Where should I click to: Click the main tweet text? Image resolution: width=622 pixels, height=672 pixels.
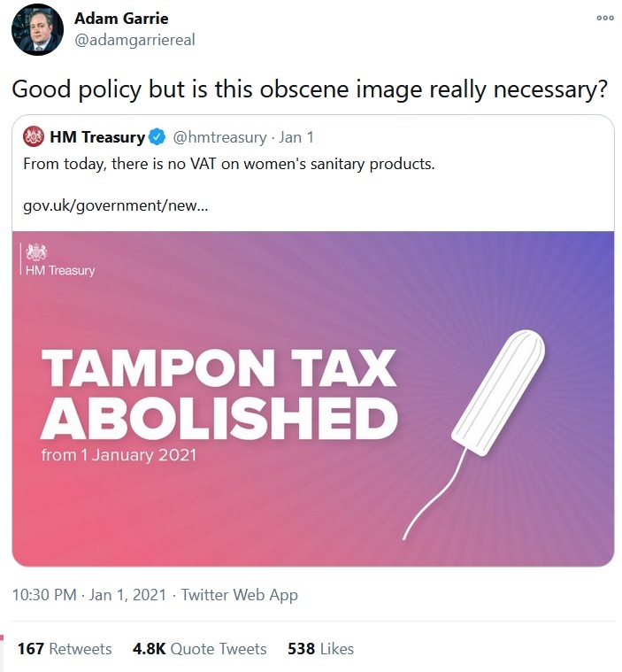pyautogui.click(x=310, y=89)
